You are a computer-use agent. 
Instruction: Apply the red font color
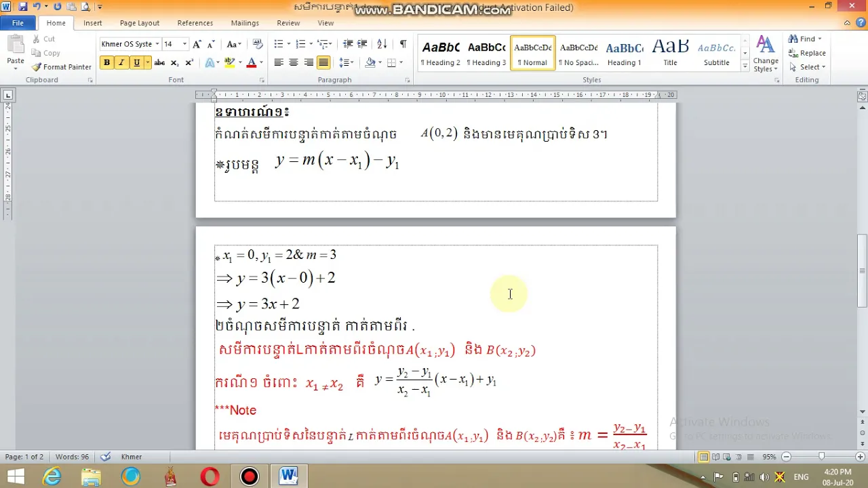coord(252,62)
